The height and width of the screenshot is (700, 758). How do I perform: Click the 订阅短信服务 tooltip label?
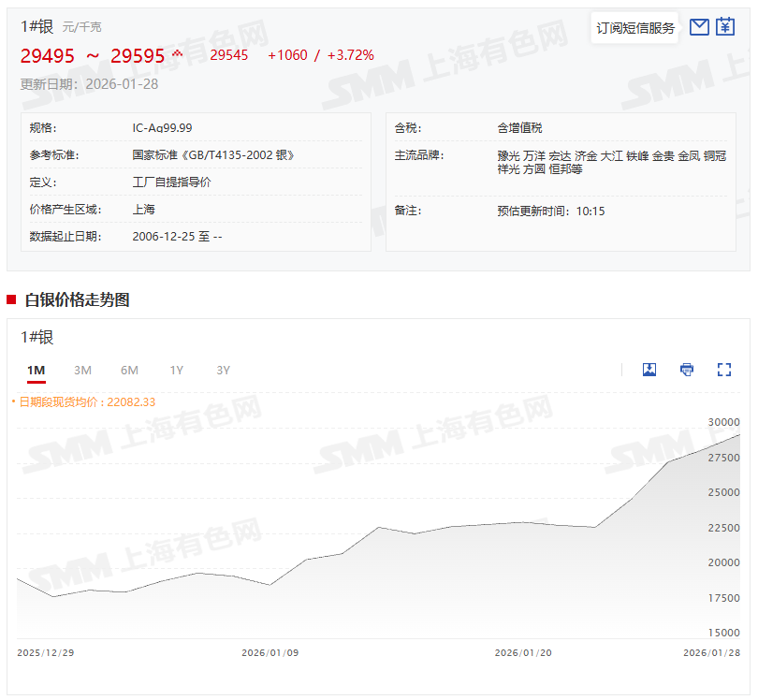coord(635,28)
